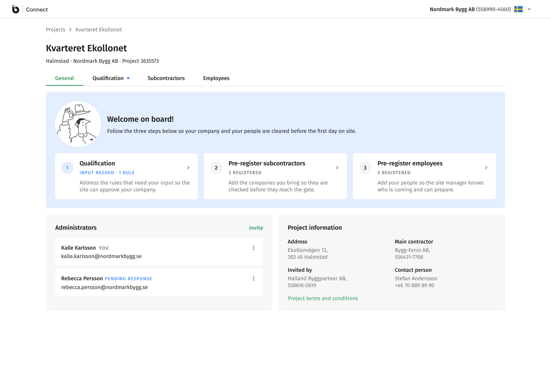
Task: Click the step 3 number badge
Action: click(365, 168)
